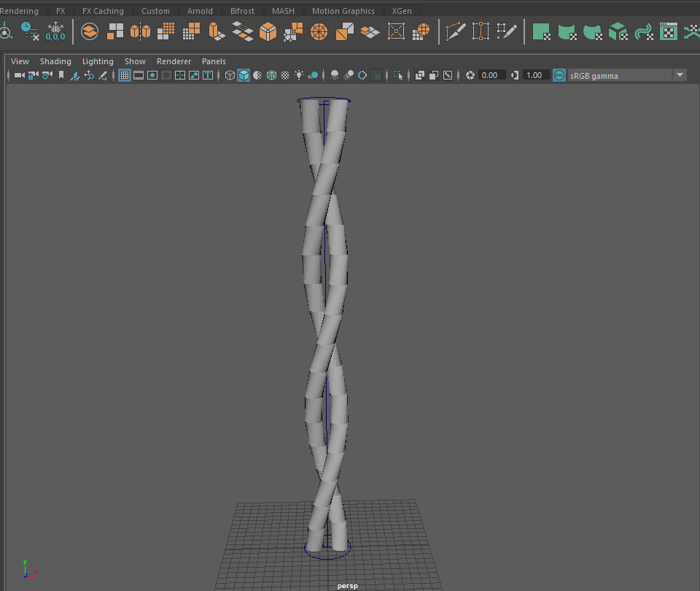Click the Bookmarks icon in panel toolbar
The height and width of the screenshot is (591, 700).
[61, 75]
